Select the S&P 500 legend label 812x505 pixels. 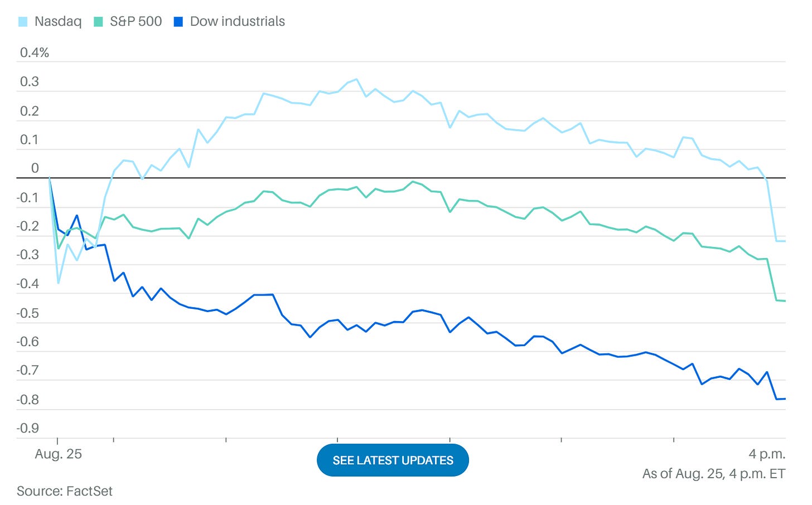point(136,22)
